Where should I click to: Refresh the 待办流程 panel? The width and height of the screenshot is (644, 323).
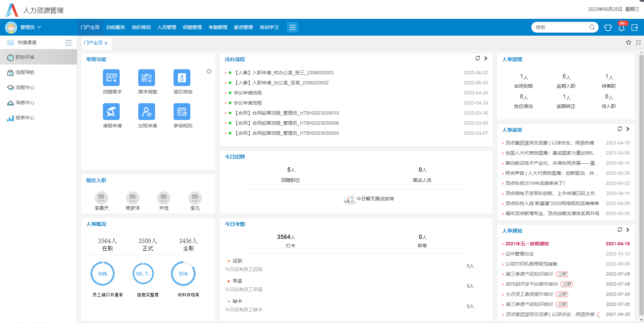pyautogui.click(x=478, y=58)
